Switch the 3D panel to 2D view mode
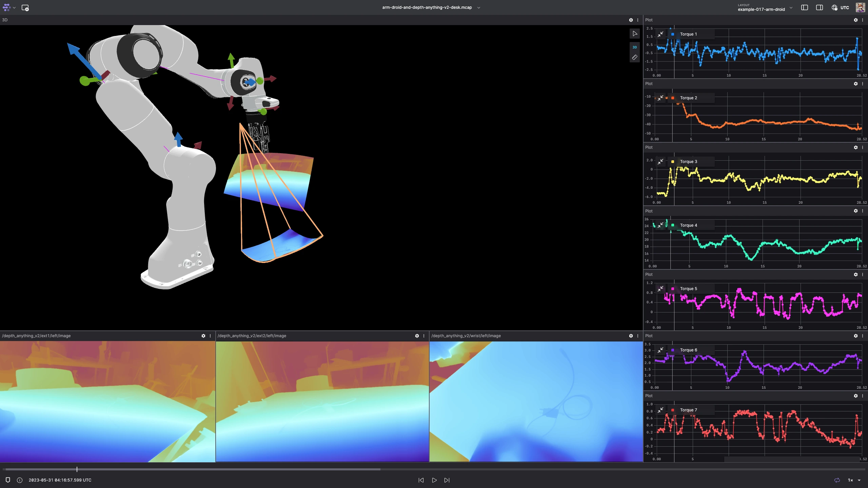The height and width of the screenshot is (488, 868). pos(635,47)
